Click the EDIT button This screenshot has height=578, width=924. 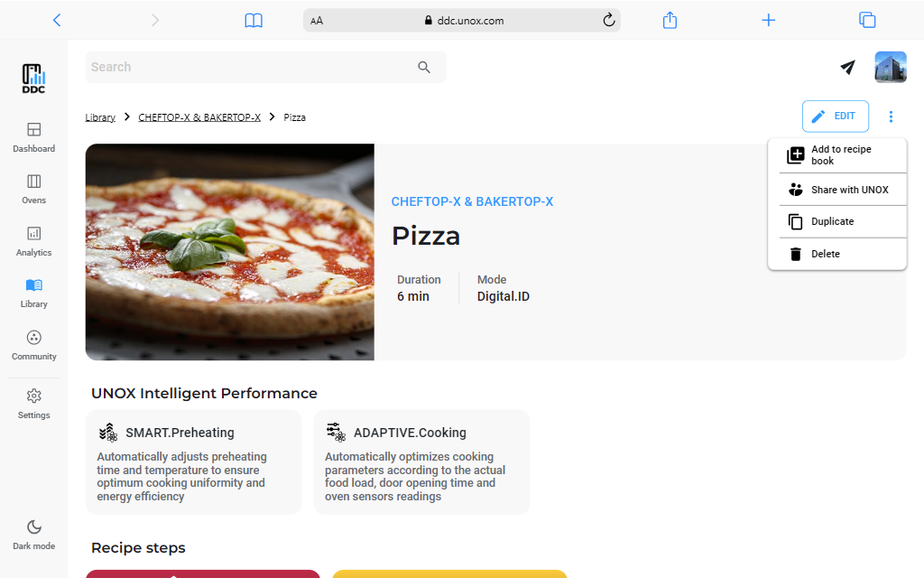pos(835,117)
